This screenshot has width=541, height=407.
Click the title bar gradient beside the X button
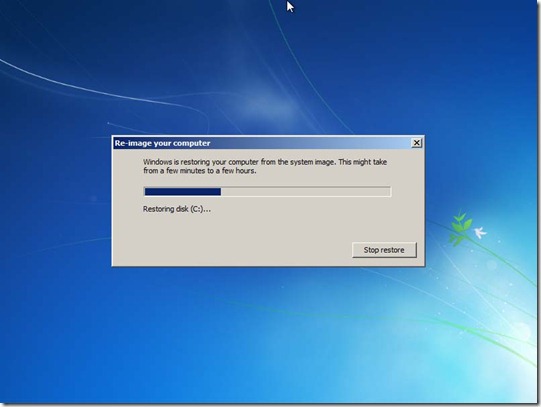coord(380,143)
